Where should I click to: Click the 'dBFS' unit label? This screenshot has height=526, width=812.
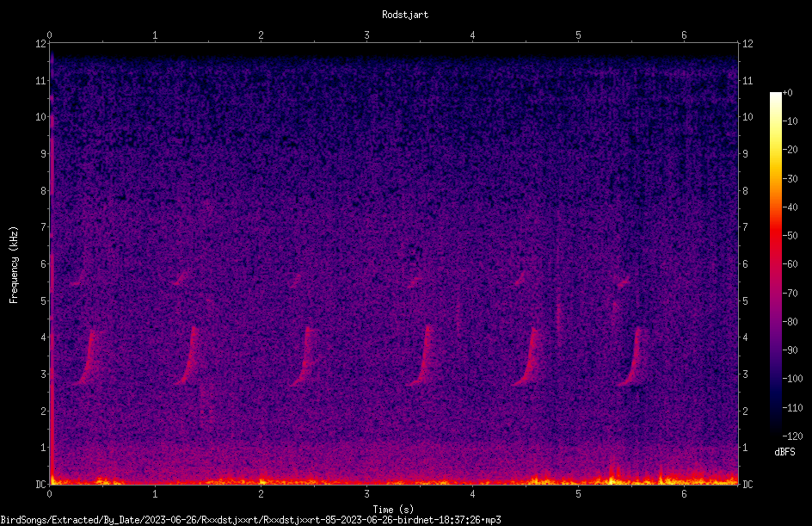point(784,452)
